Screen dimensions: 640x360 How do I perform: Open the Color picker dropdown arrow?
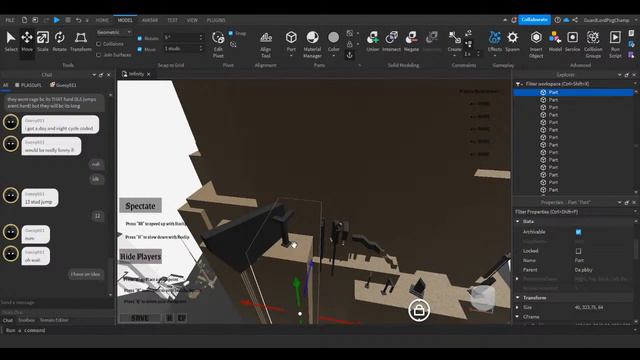(x=333, y=56)
